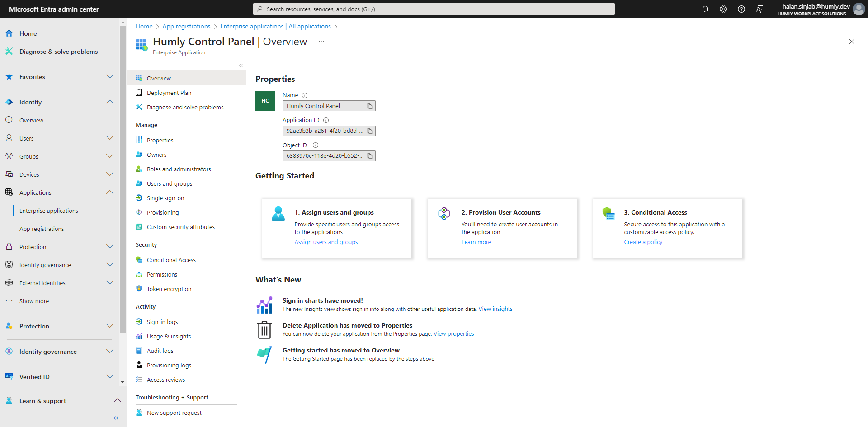Screen dimensions: 868x427
Task: Expand the Verified ID section
Action: pyautogui.click(x=109, y=376)
